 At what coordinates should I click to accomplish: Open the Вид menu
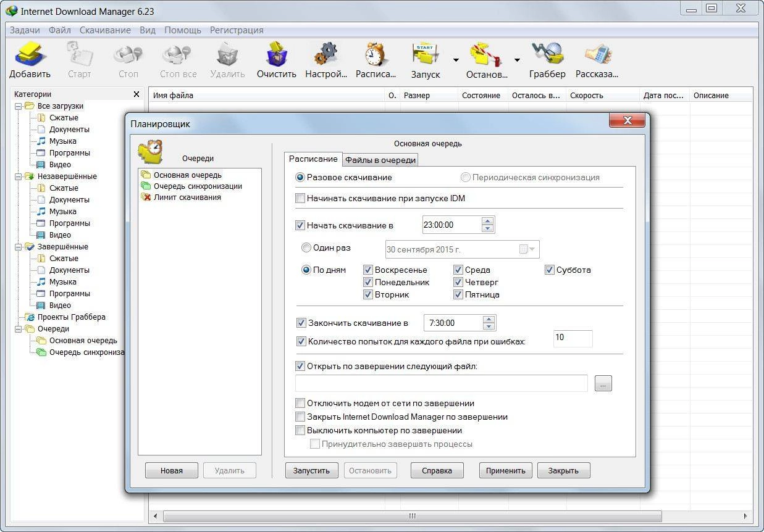pyautogui.click(x=148, y=30)
